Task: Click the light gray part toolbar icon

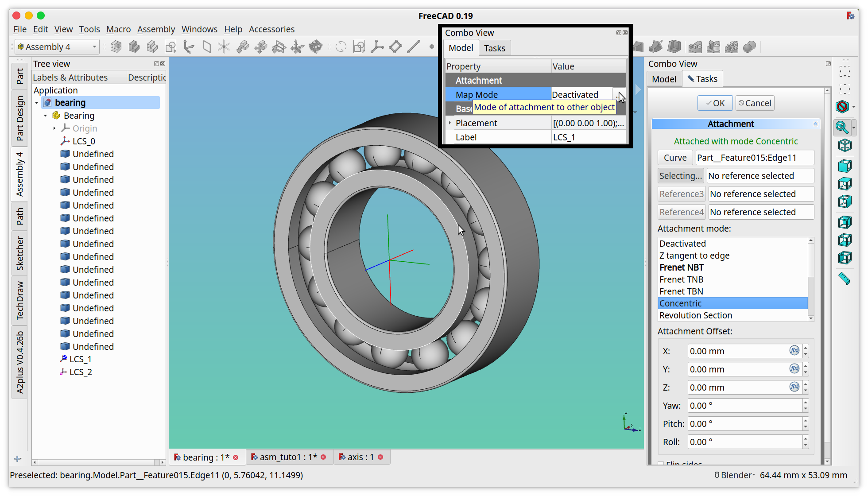Action: click(x=152, y=46)
